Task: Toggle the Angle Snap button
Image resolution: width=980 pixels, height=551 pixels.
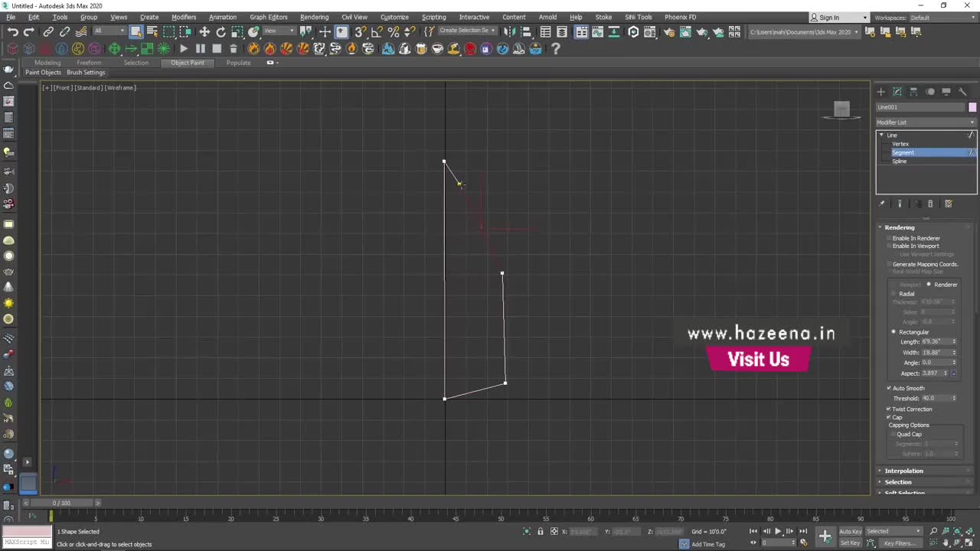Action: [x=377, y=31]
